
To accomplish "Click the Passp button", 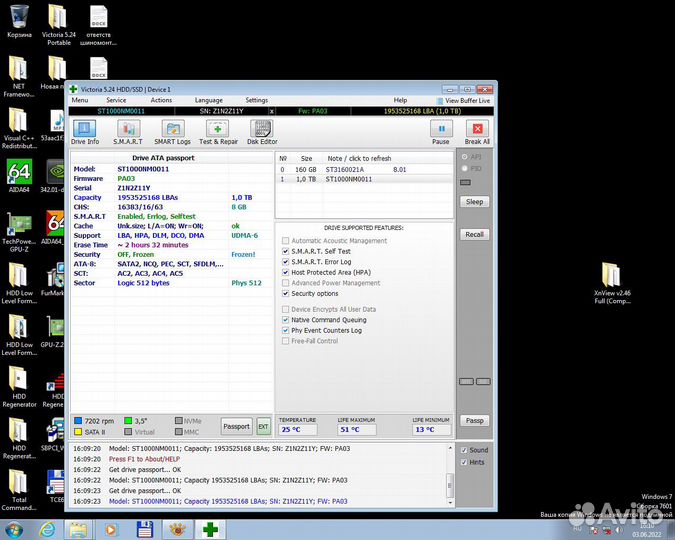I will [x=474, y=421].
